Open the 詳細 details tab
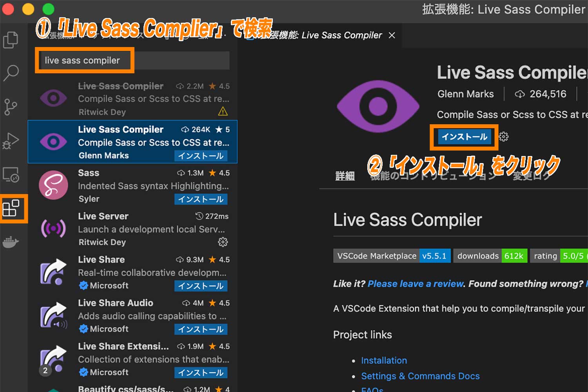 pos(345,176)
